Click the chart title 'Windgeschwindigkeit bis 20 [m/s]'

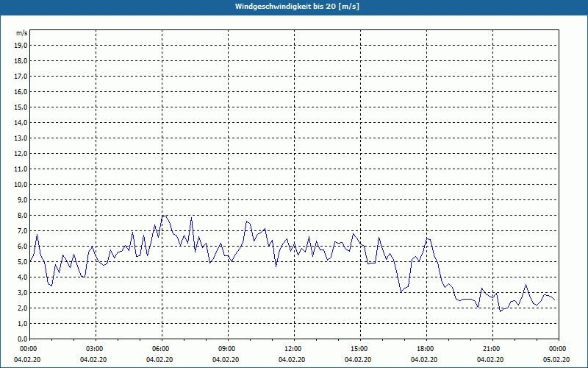pyautogui.click(x=297, y=7)
